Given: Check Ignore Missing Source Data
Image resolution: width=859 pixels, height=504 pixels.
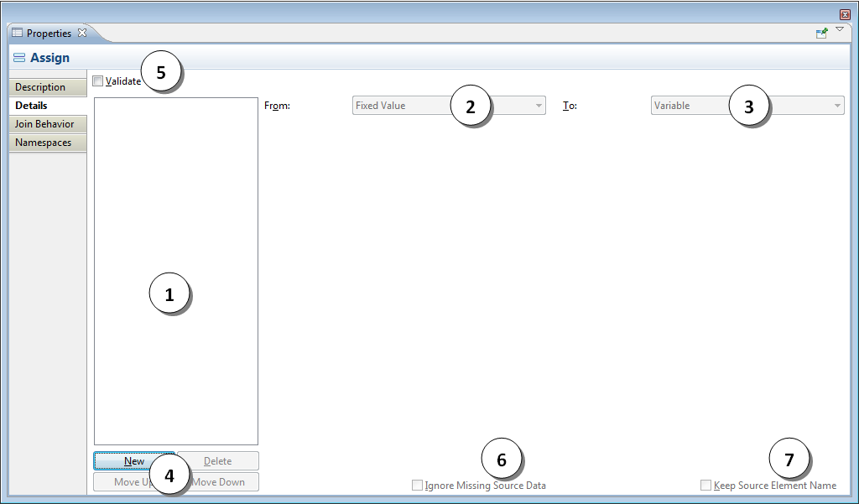Looking at the screenshot, I should coord(417,485).
